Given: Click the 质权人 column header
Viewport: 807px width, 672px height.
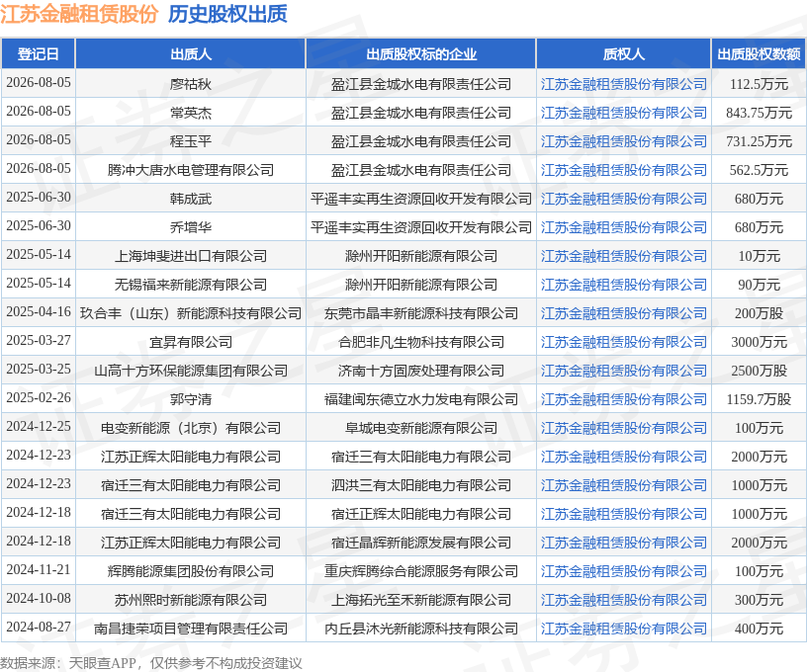Looking at the screenshot, I should point(624,54).
